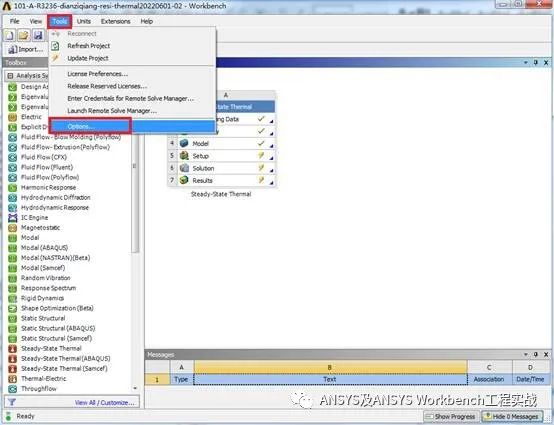The height and width of the screenshot is (425, 554).
Task: Open the View menu
Action: (35, 21)
